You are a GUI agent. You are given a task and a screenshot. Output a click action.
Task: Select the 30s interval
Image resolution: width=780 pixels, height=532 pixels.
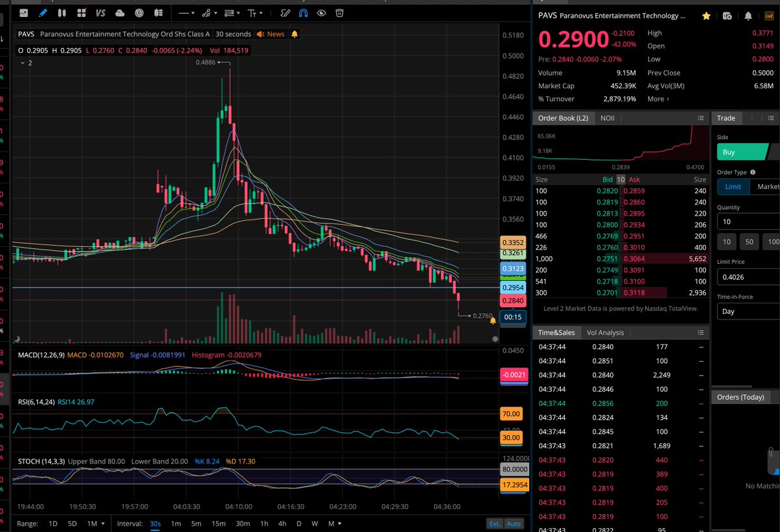(155, 524)
